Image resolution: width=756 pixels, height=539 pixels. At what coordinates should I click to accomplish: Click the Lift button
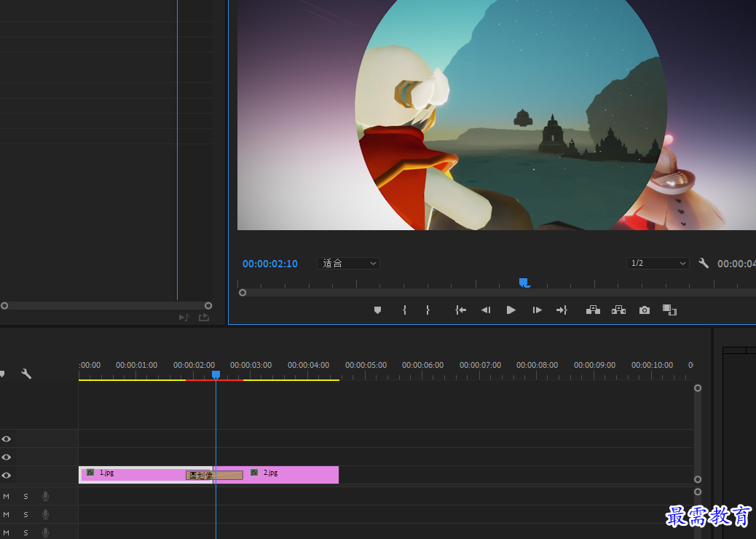(593, 310)
